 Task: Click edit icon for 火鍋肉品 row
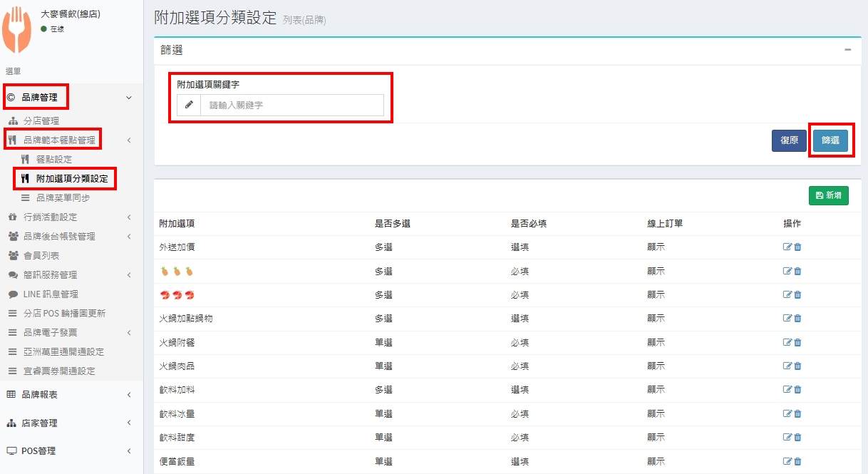coord(787,366)
